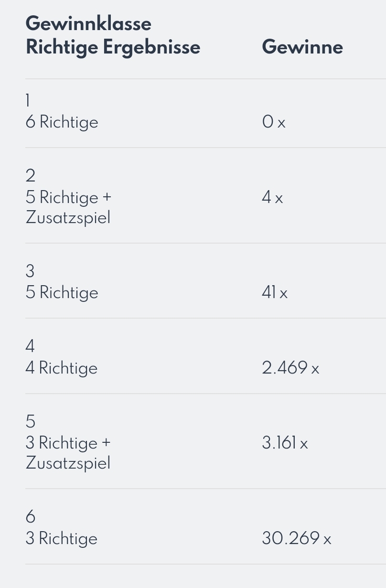Select the 30.269 x winners value
The width and height of the screenshot is (386, 588).
coord(297,538)
